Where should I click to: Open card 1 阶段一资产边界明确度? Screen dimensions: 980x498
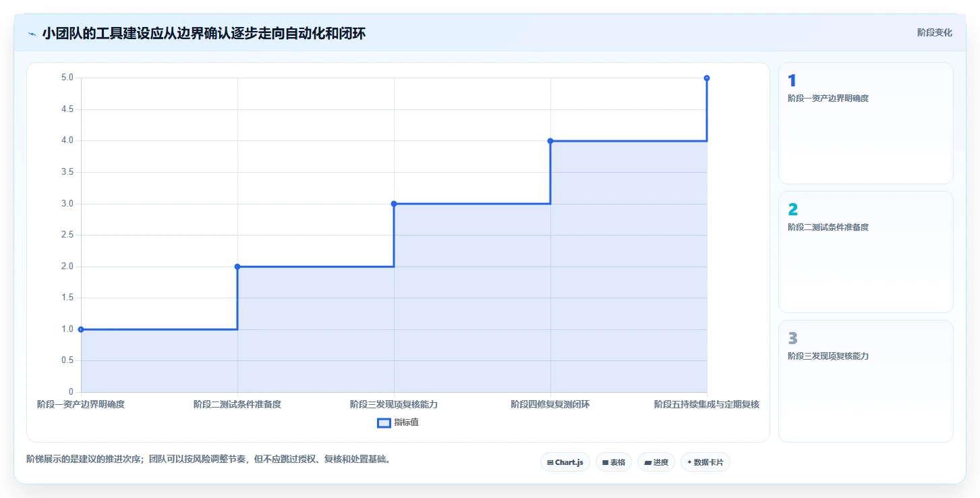866,123
